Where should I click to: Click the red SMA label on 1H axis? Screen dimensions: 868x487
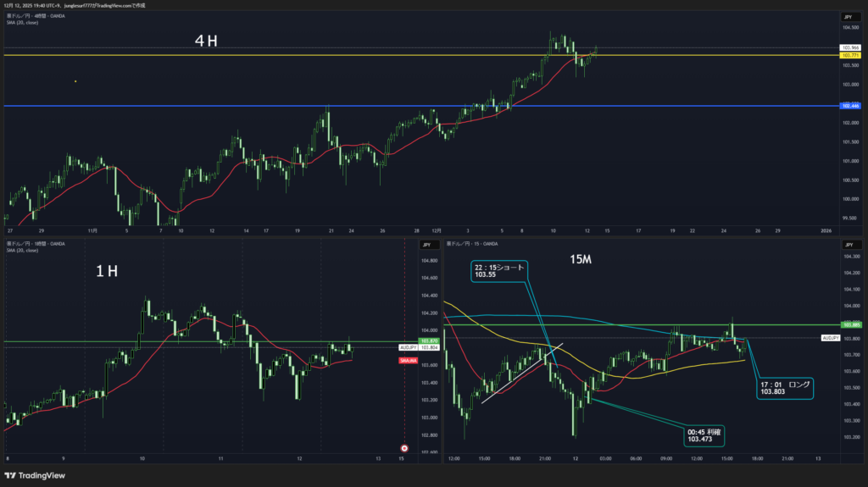(x=407, y=360)
